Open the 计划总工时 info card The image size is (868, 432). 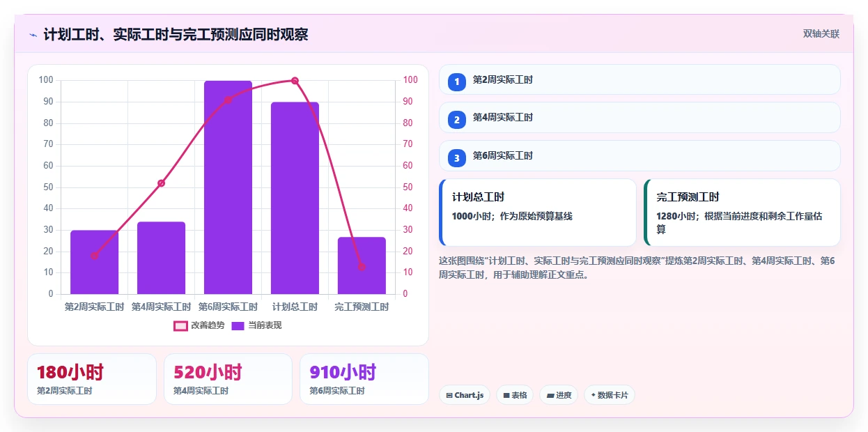538,213
